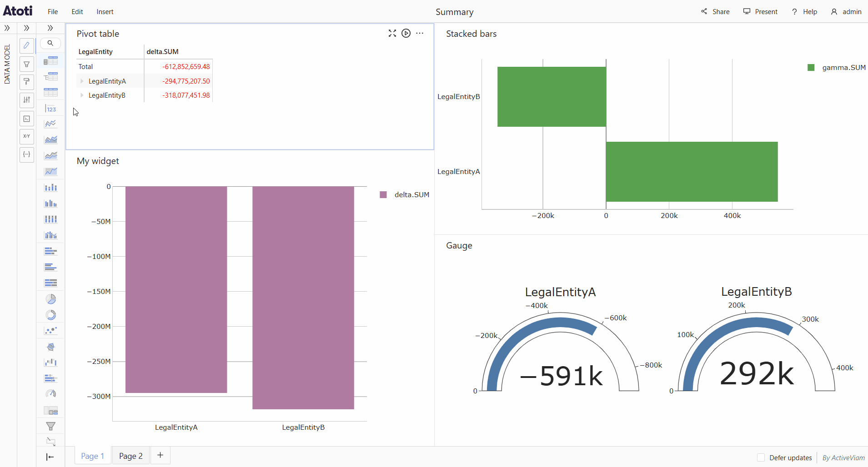Choose the scatter plot widget icon
The image size is (868, 467).
coord(51,330)
